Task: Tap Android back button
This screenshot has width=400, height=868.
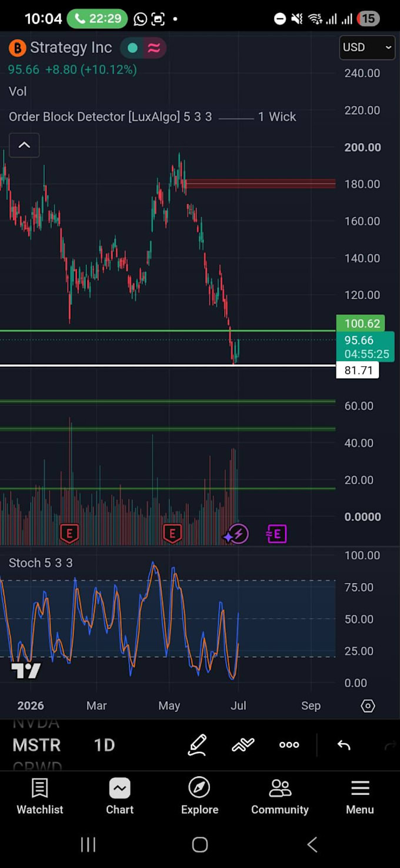Action: [312, 844]
